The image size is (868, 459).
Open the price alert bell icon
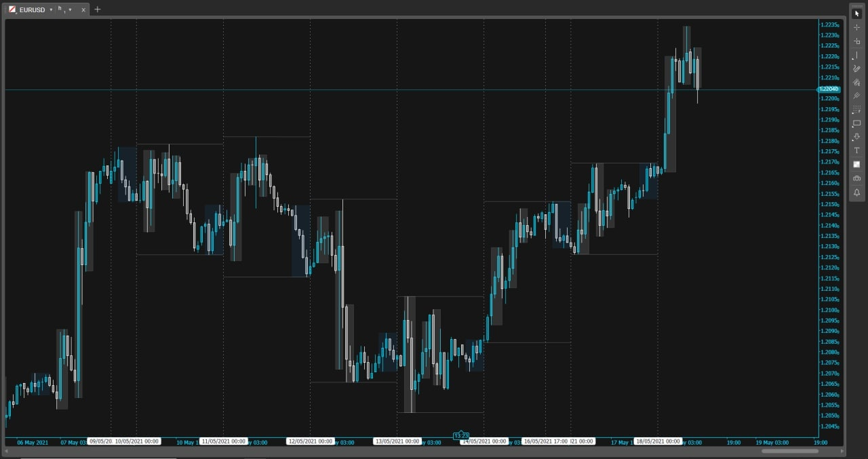(x=856, y=193)
